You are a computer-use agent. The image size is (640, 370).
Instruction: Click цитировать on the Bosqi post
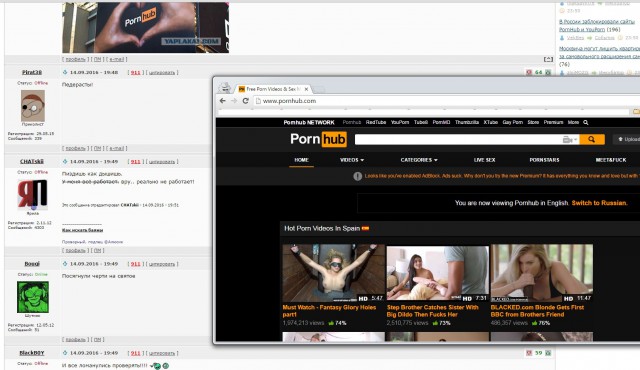[162, 264]
